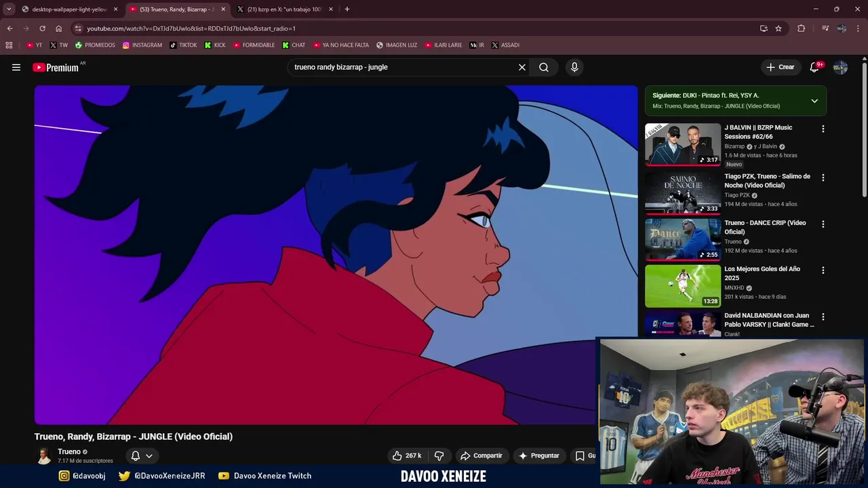
Task: Start voice search with the microphone icon
Action: pyautogui.click(x=574, y=67)
